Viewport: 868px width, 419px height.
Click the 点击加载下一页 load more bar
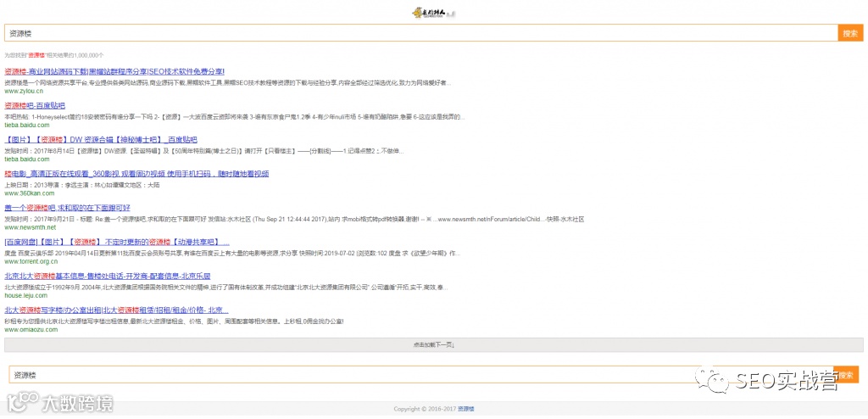pyautogui.click(x=434, y=345)
